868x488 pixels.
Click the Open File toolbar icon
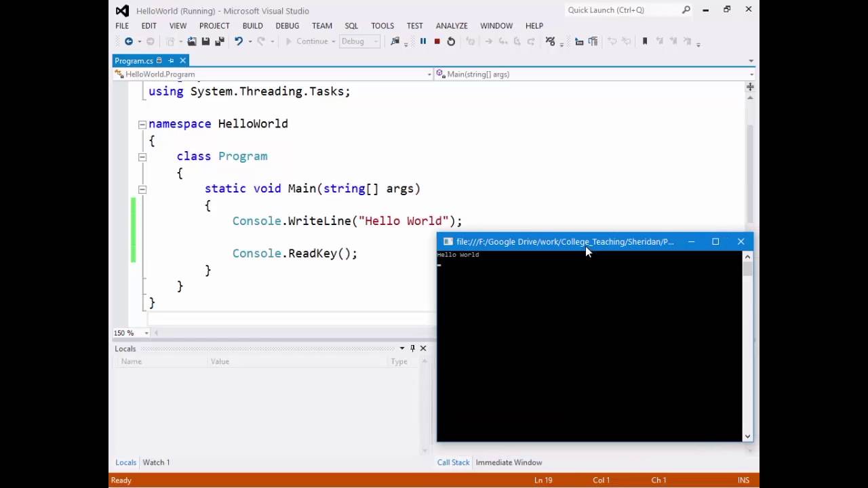click(x=192, y=41)
